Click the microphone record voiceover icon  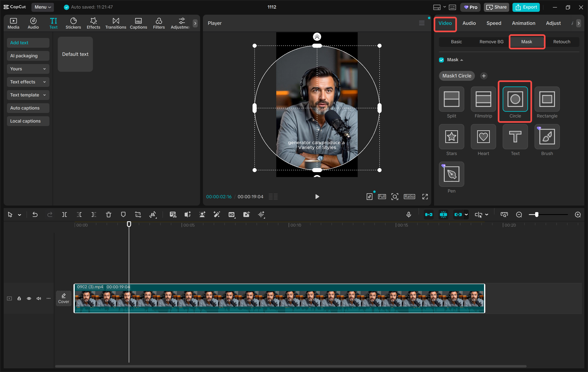[x=409, y=214]
